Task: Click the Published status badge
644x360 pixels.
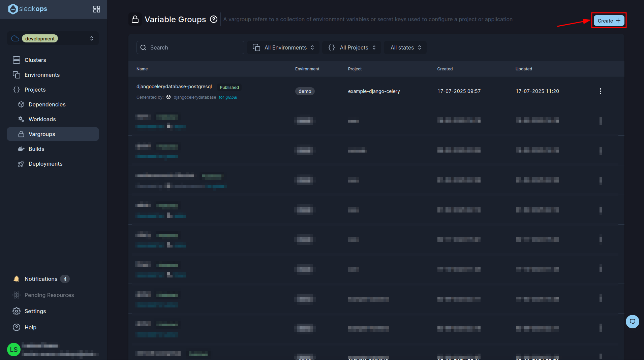Action: pos(229,87)
